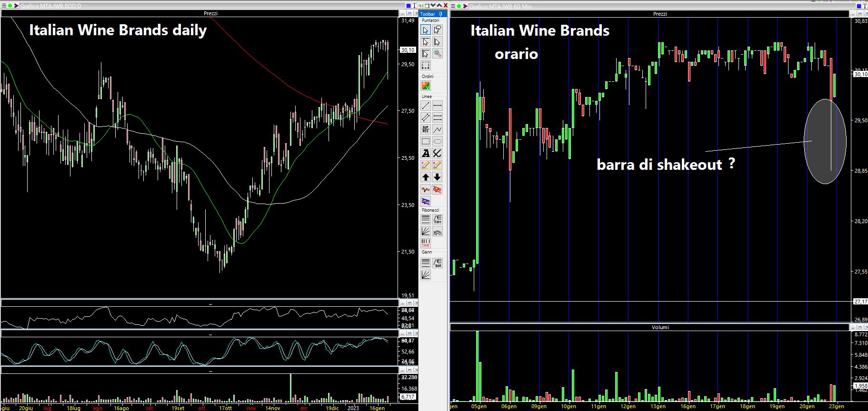Select the ellipse shape tool
The height and width of the screenshot is (411, 868).
tap(438, 141)
